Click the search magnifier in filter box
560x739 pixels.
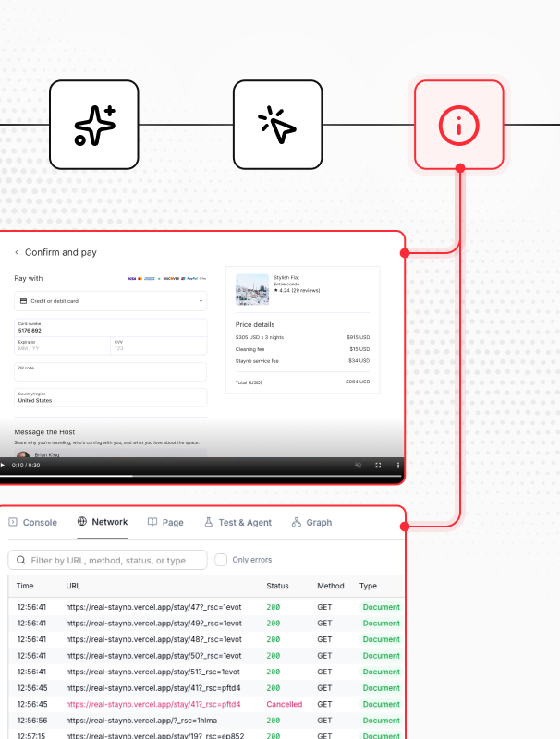coord(20,560)
